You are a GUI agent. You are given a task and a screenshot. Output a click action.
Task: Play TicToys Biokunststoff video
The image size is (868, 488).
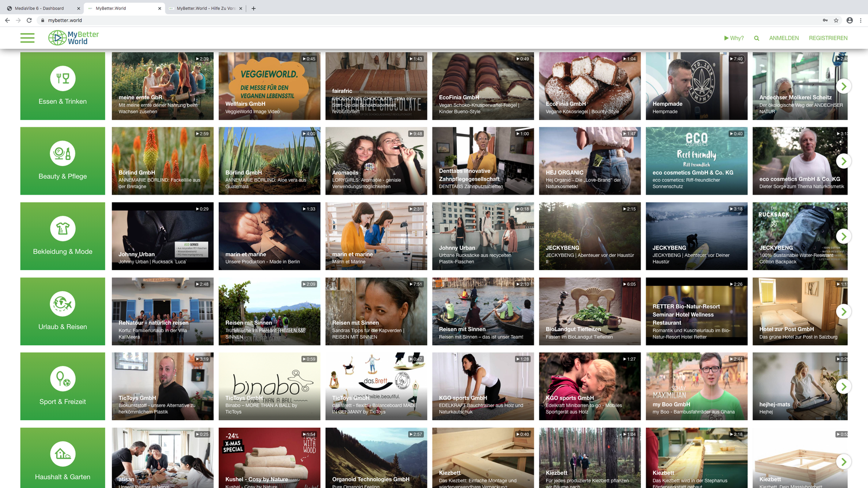[x=162, y=386]
